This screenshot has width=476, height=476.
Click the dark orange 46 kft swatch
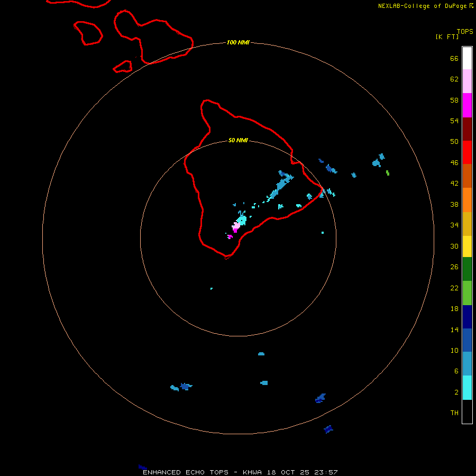(467, 176)
